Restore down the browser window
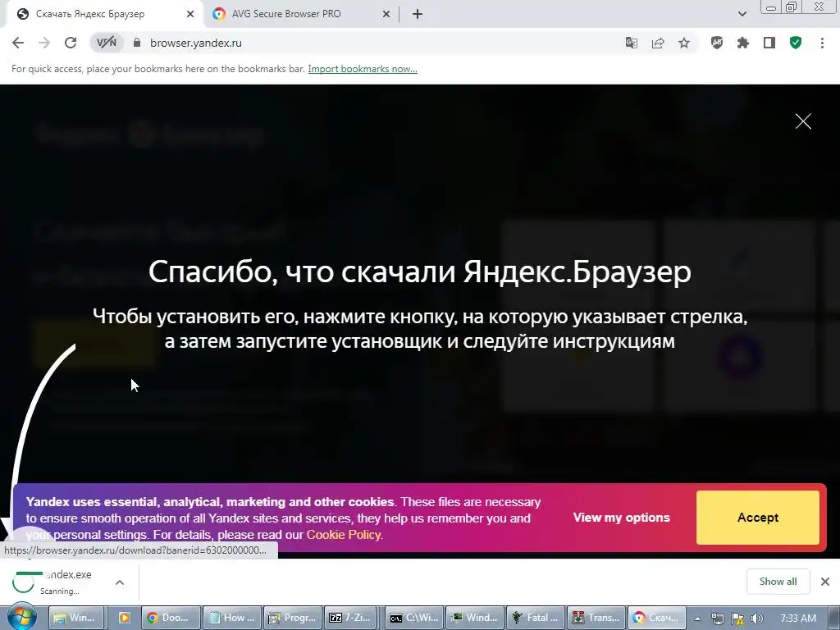This screenshot has width=840, height=630. tap(792, 7)
